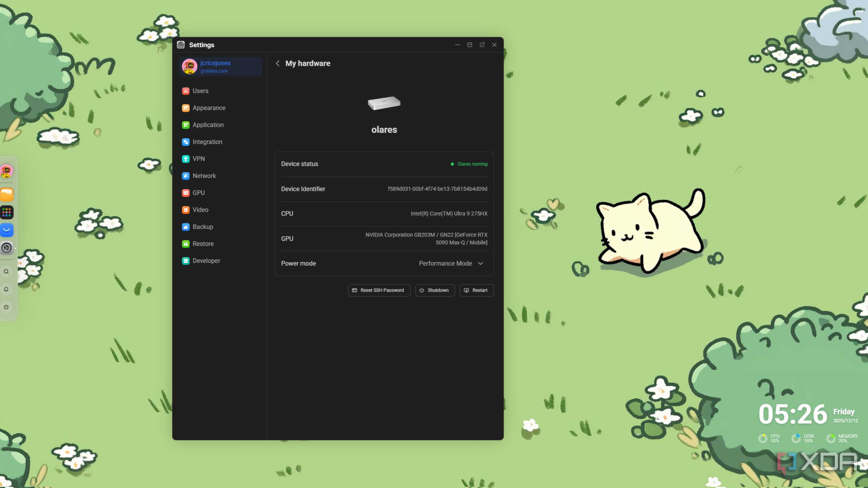Click the Appearance sidebar icon

(x=186, y=108)
